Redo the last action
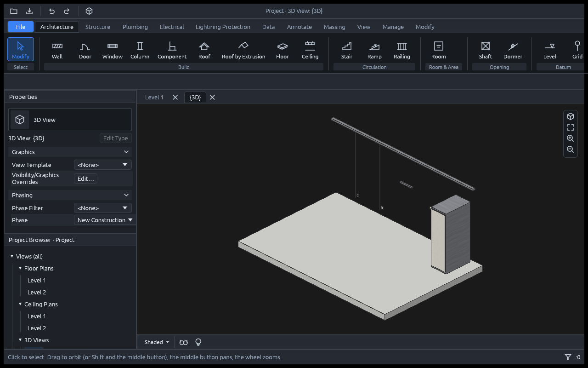Viewport: 588px width, 368px height. (67, 11)
